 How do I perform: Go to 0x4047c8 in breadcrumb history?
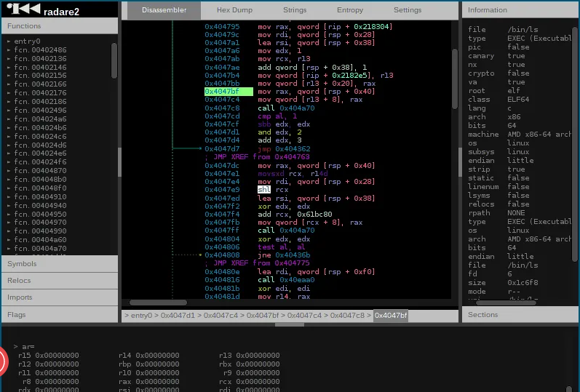click(347, 316)
